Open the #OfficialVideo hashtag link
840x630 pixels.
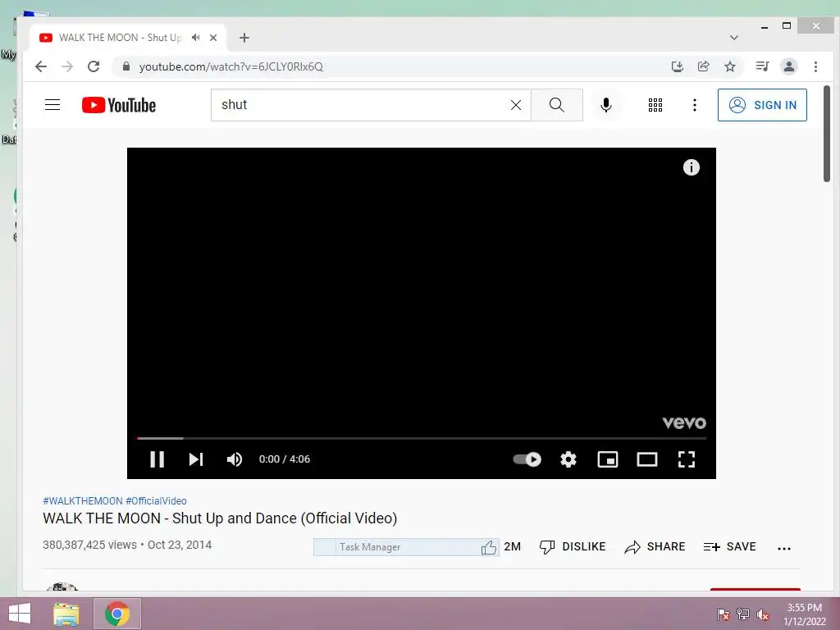156,501
